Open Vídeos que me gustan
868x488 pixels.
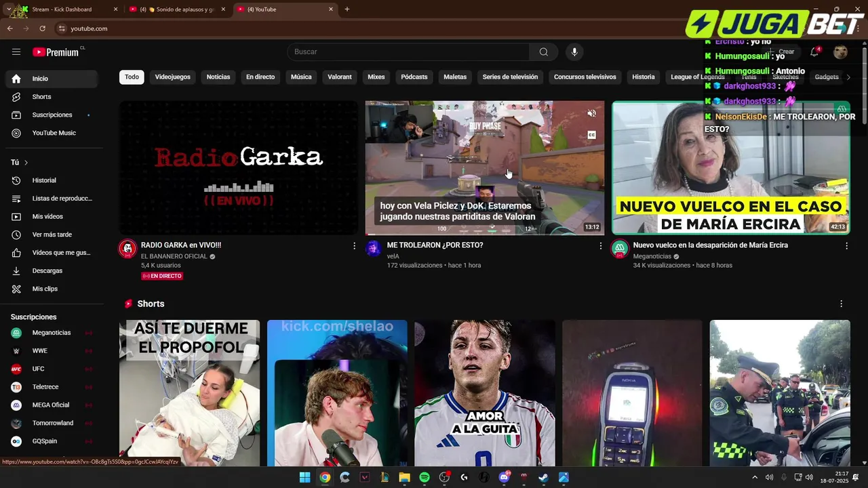[52, 253]
